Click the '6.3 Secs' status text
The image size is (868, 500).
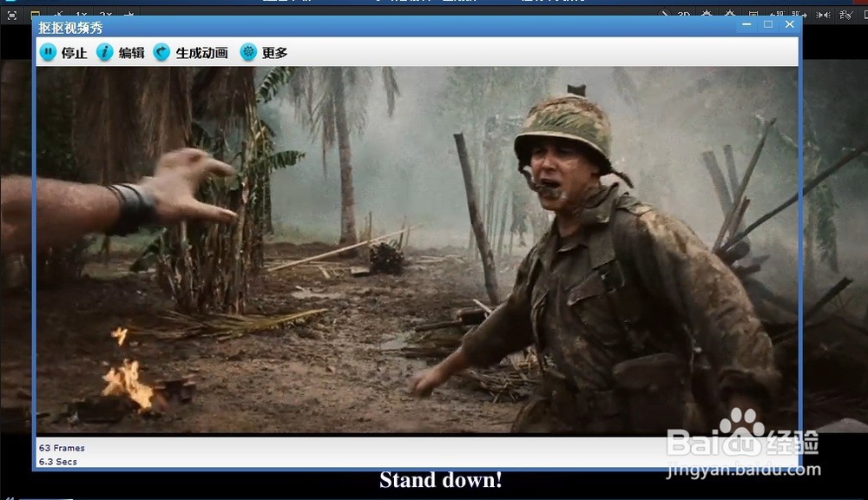57,462
